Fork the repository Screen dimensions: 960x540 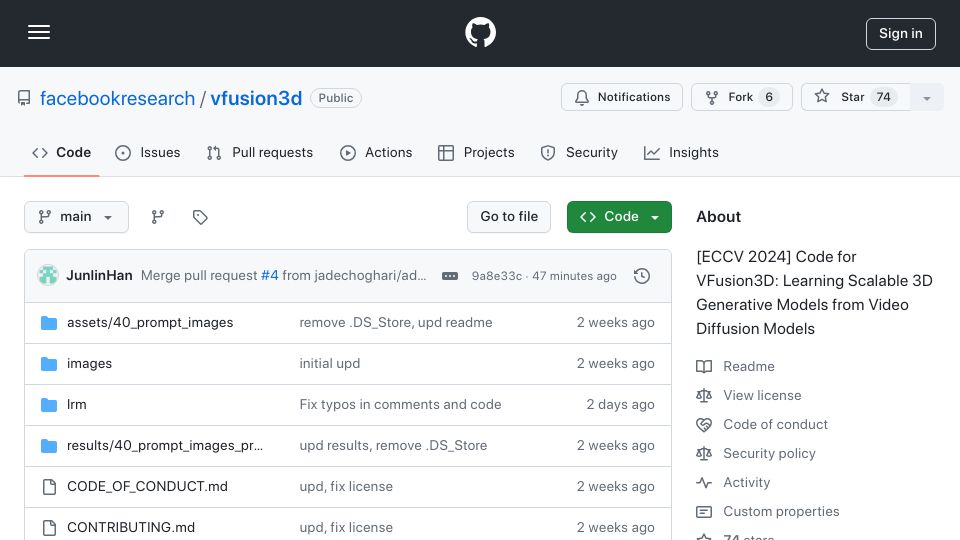tap(741, 97)
